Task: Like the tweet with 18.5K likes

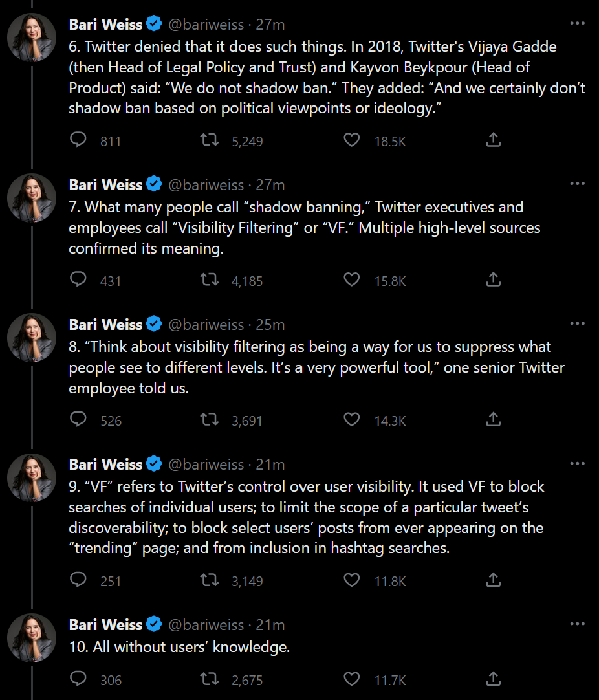Action: 351,140
